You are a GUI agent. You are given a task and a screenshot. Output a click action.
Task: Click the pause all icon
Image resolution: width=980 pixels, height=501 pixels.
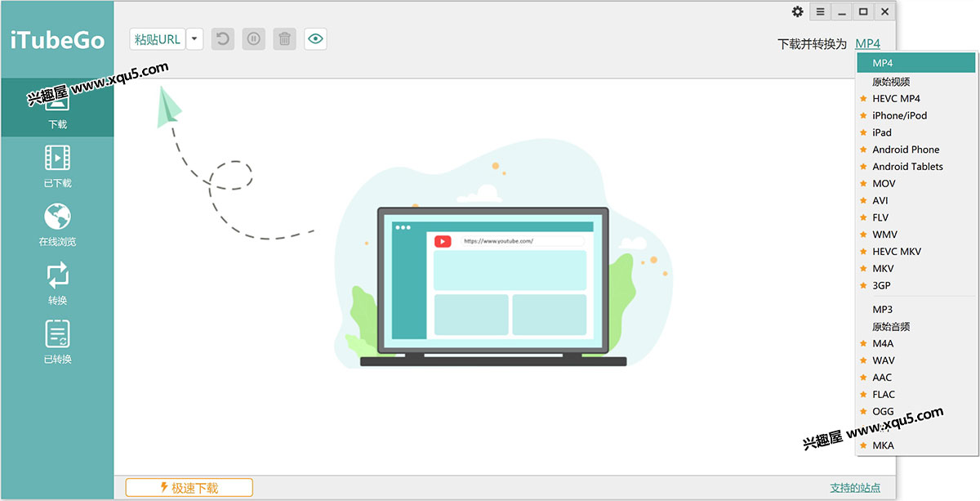[254, 38]
